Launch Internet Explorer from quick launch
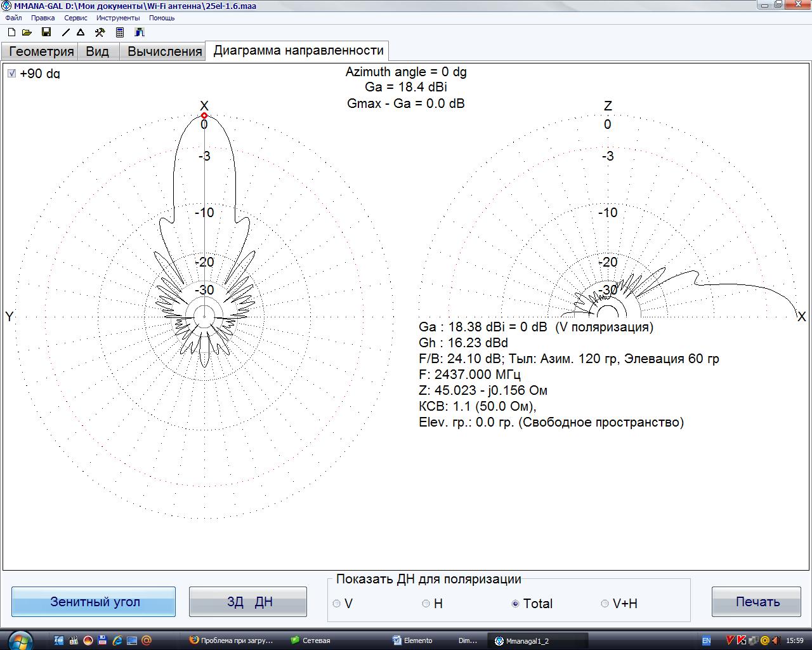The image size is (812, 650). [117, 640]
